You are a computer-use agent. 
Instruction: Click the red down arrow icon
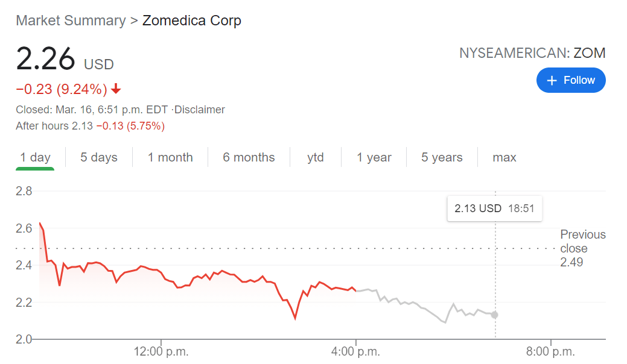116,90
